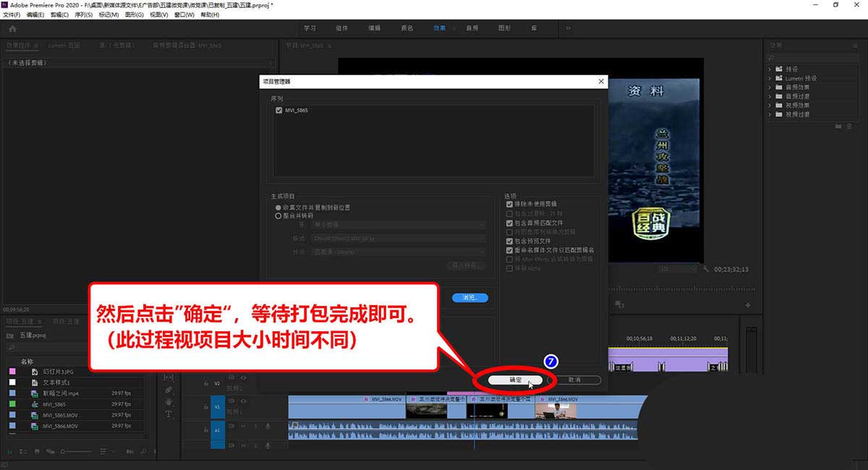Click program monitor settings wrench icon
The width and height of the screenshot is (868, 470).
[x=705, y=269]
